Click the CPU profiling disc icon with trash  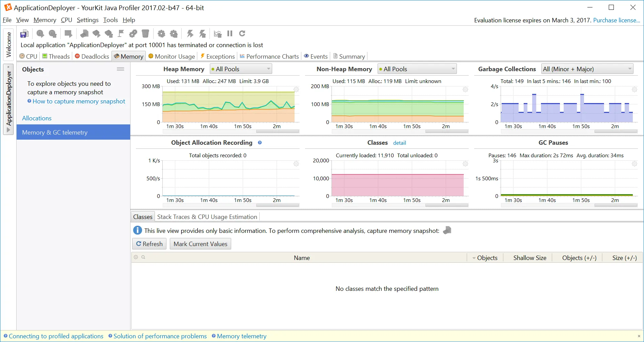(53, 34)
